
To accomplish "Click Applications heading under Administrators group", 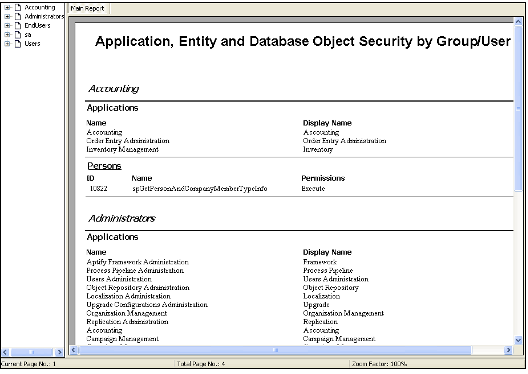I will point(112,237).
